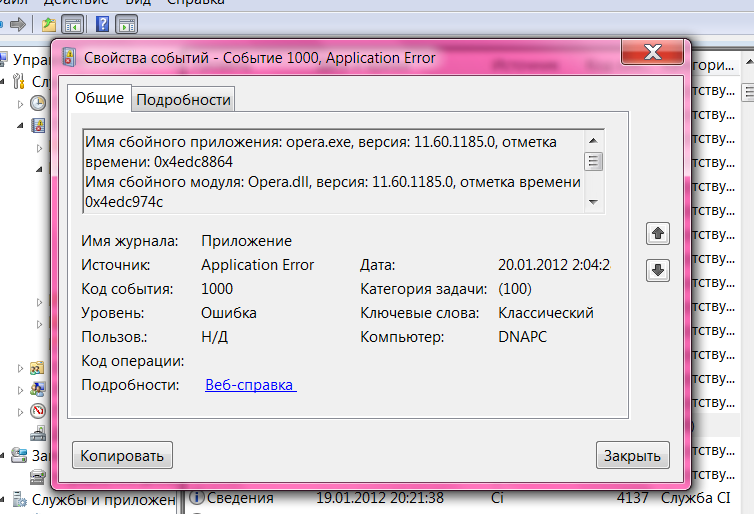Image resolution: width=754 pixels, height=514 pixels.
Task: Click the "Код операции:" label
Action: (x=133, y=361)
